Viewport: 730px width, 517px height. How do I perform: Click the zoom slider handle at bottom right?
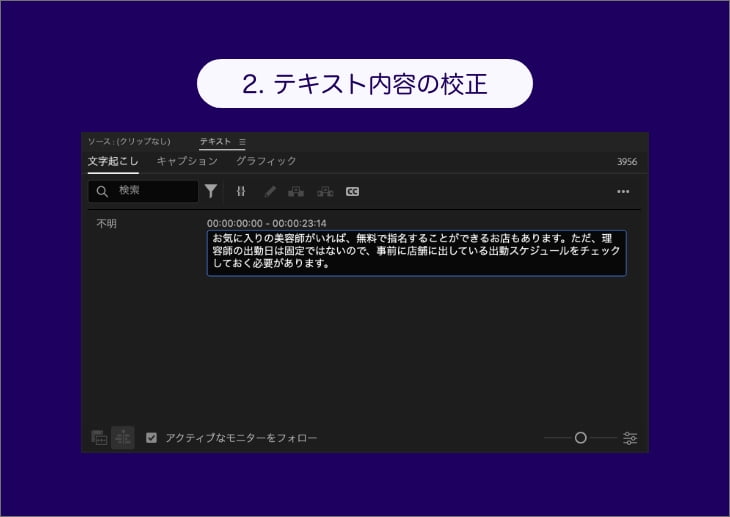point(580,438)
